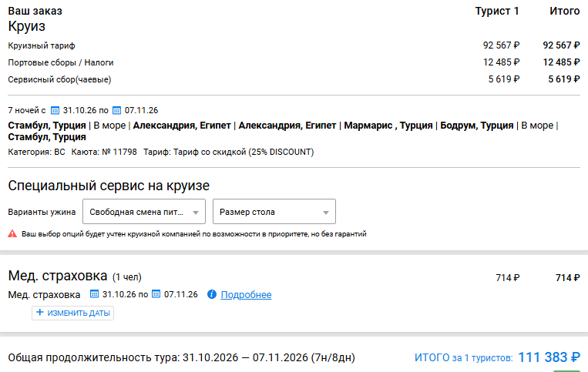This screenshot has height=372, width=588.
Task: Click the blue info icon near Подробнее
Action: tap(212, 294)
